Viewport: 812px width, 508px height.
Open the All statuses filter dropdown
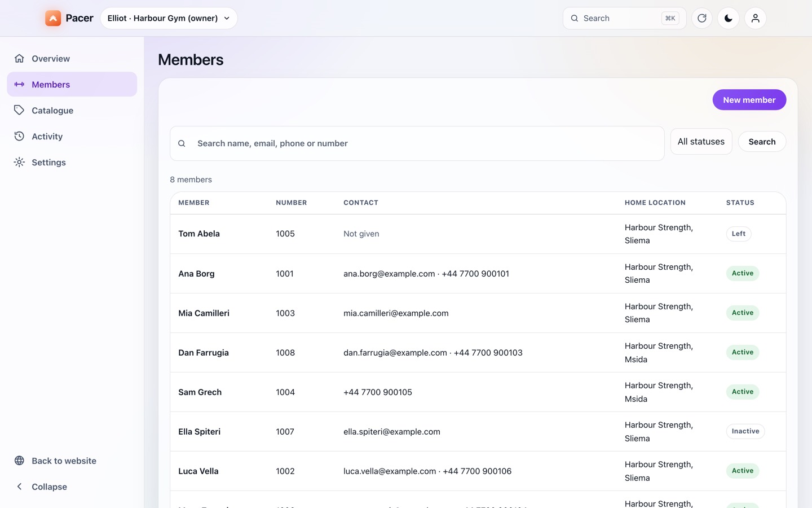coord(701,142)
